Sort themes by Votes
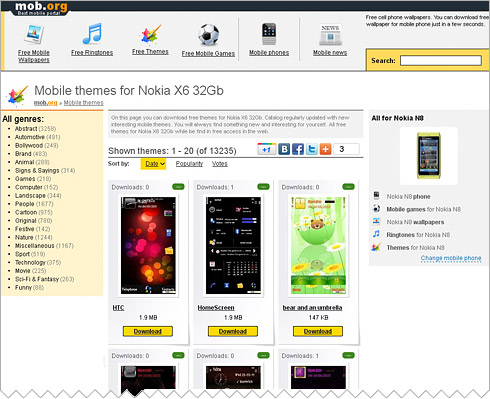Screen dimensions: 490x399 point(220,164)
